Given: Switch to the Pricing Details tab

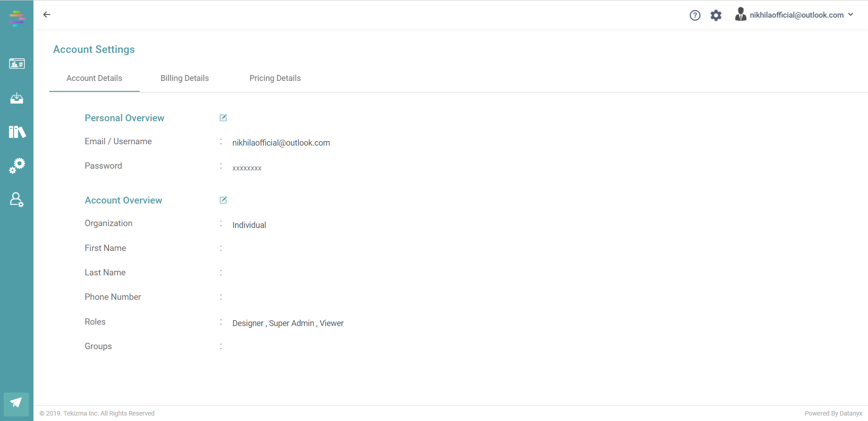Looking at the screenshot, I should click(x=275, y=78).
